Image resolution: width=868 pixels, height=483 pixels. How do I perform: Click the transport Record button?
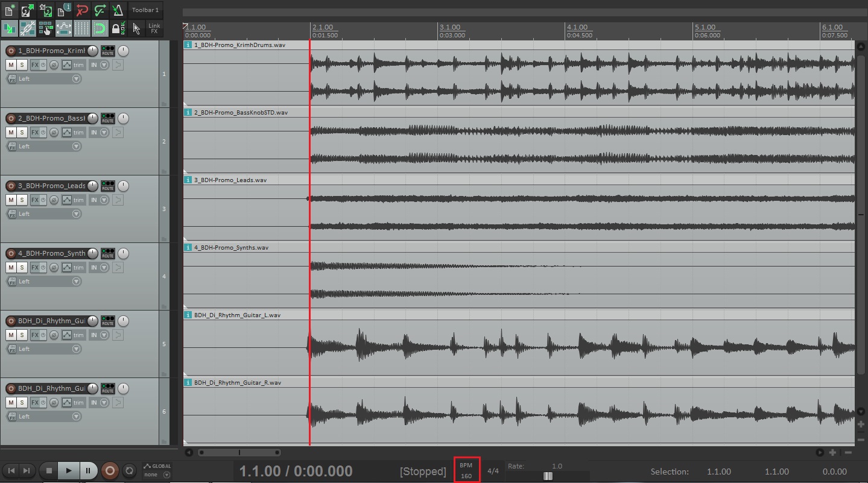pyautogui.click(x=110, y=470)
